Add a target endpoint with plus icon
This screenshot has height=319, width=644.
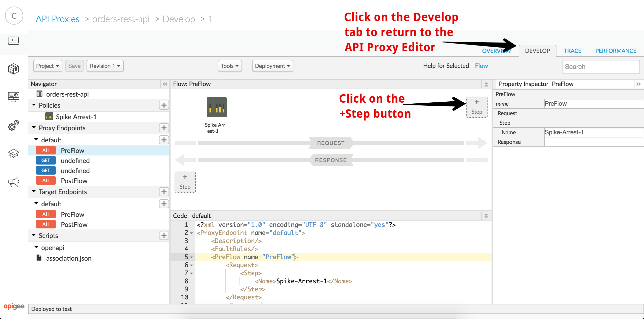164,192
